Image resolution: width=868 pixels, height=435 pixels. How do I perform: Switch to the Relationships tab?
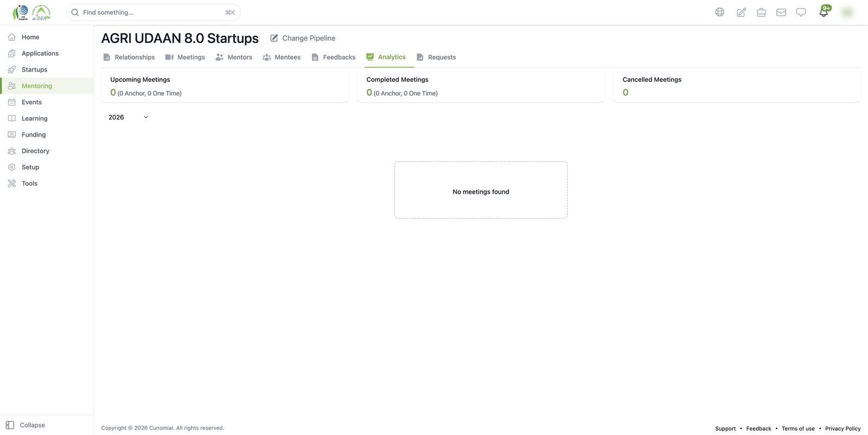(x=129, y=57)
